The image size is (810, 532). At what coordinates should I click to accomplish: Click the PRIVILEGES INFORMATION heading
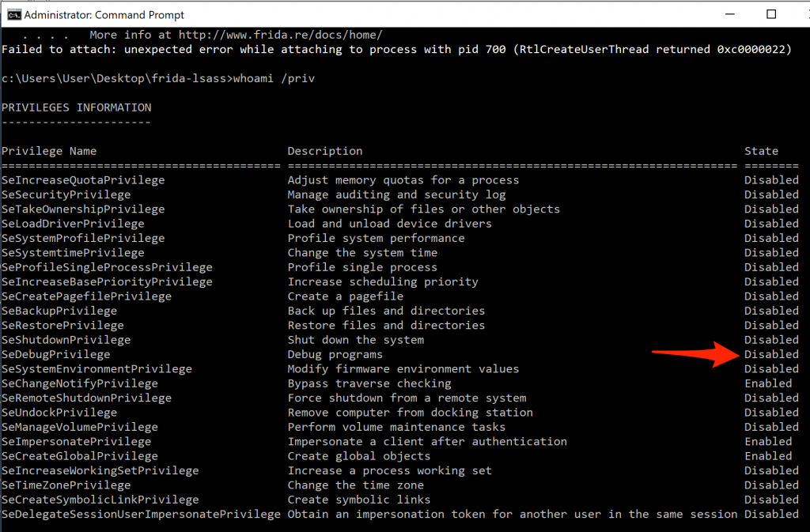click(76, 108)
